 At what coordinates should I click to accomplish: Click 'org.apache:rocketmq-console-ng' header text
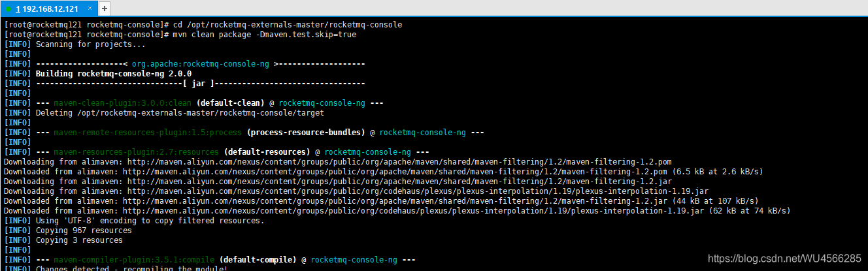[x=201, y=64]
